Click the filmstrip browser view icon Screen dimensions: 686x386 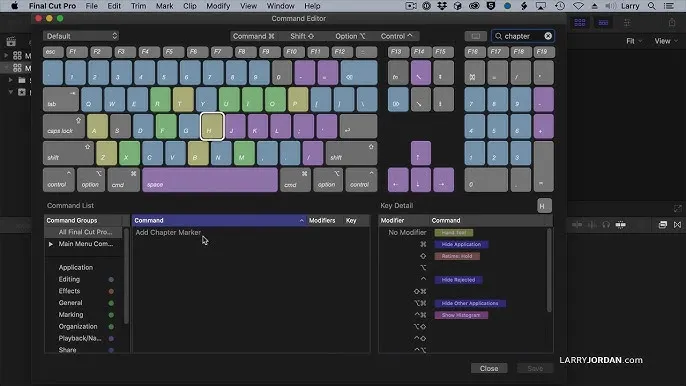tap(580, 23)
